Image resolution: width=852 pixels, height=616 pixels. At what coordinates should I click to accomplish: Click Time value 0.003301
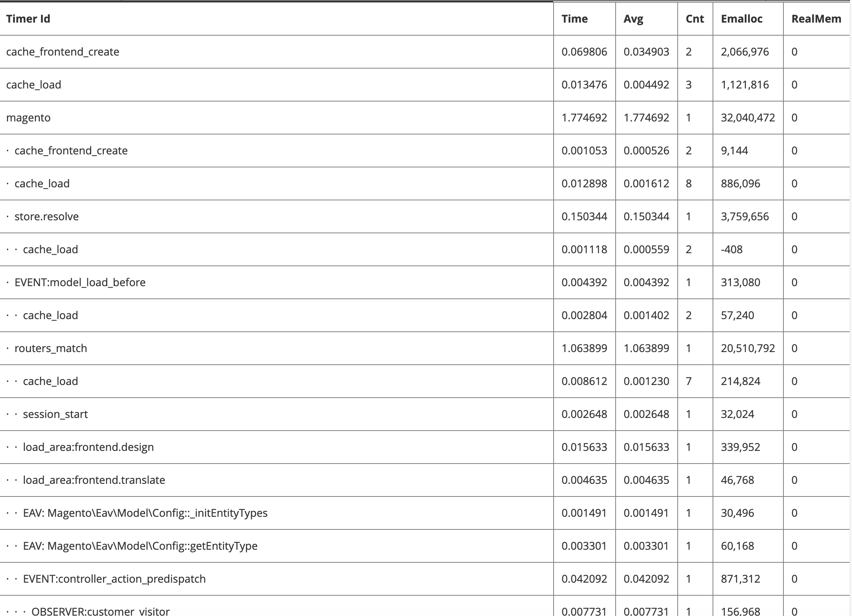[584, 546]
